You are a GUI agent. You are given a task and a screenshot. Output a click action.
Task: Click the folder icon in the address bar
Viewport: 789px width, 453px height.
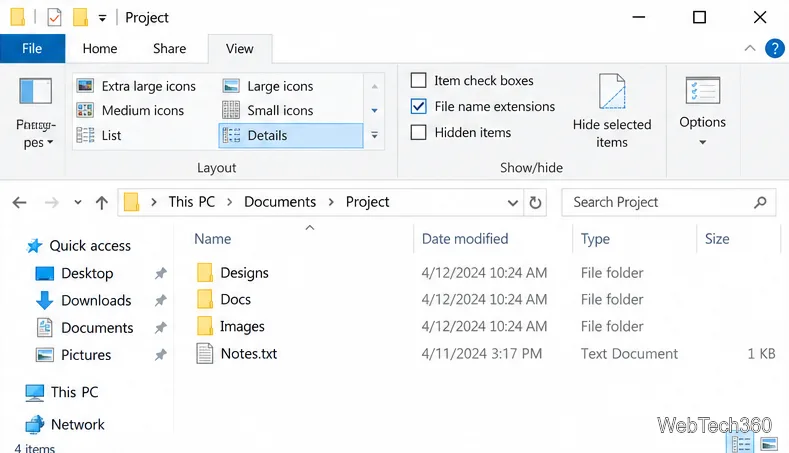click(131, 202)
